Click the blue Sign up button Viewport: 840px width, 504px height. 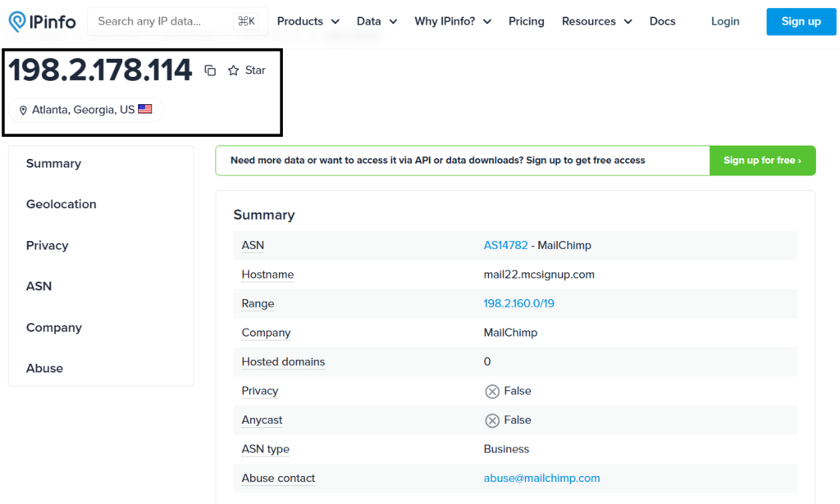tap(801, 21)
